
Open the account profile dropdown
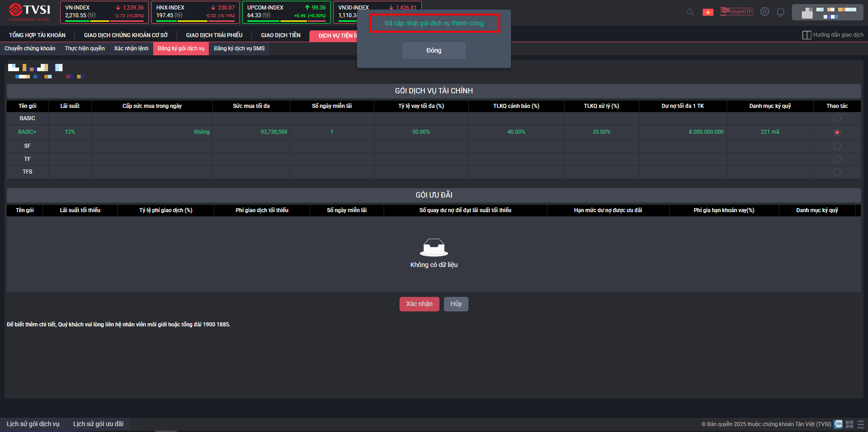(x=827, y=12)
